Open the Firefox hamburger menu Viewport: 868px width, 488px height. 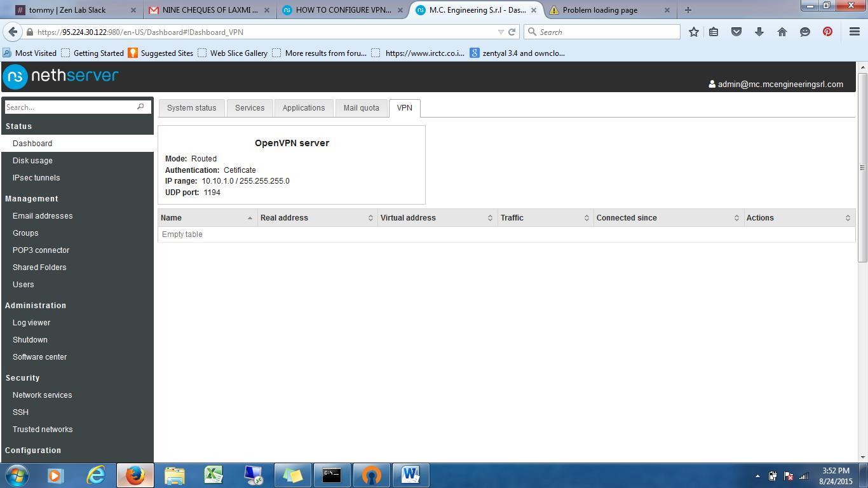tap(855, 32)
